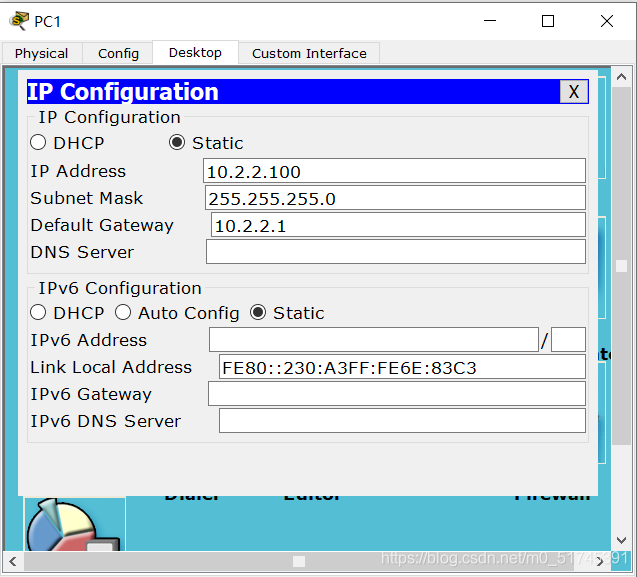
Task: Maximize the PC1 window
Action: click(548, 21)
